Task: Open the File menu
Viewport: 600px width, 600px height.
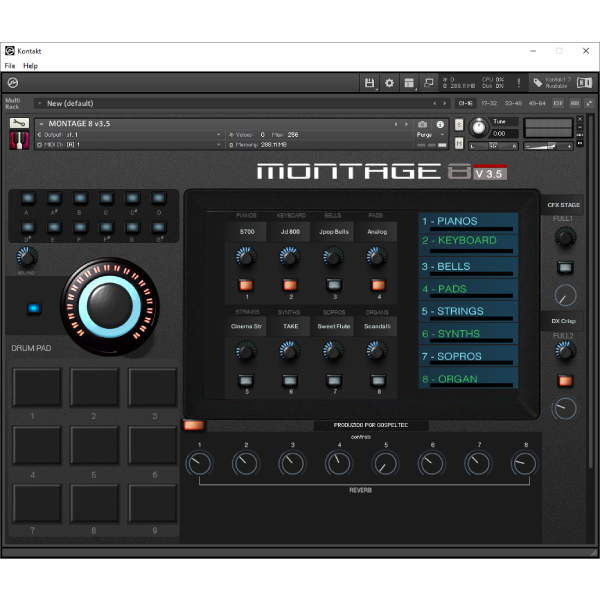Action: click(10, 66)
